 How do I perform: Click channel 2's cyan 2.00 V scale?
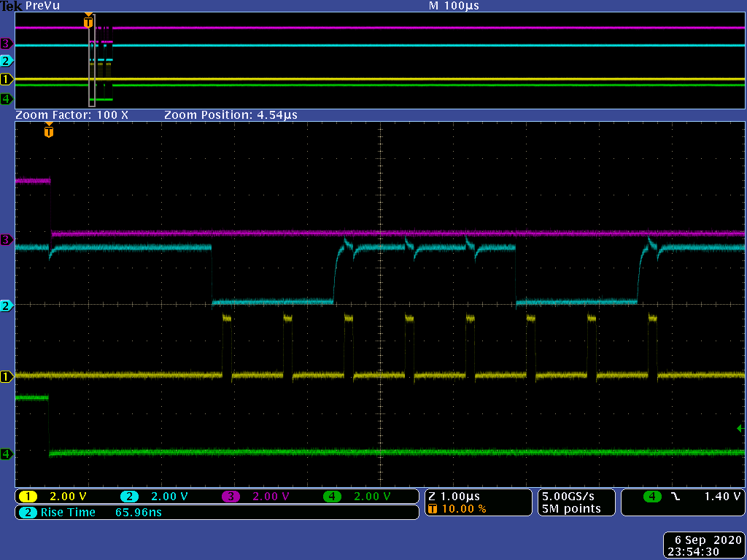[x=169, y=497]
